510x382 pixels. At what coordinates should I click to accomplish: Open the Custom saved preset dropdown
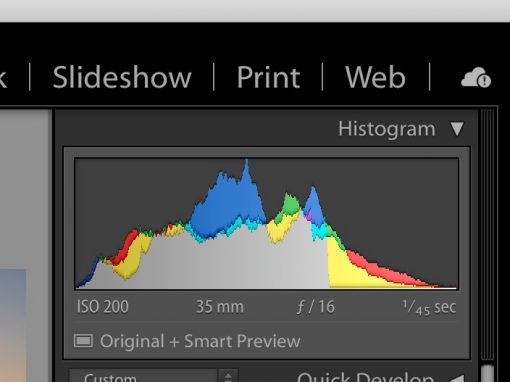[143, 376]
